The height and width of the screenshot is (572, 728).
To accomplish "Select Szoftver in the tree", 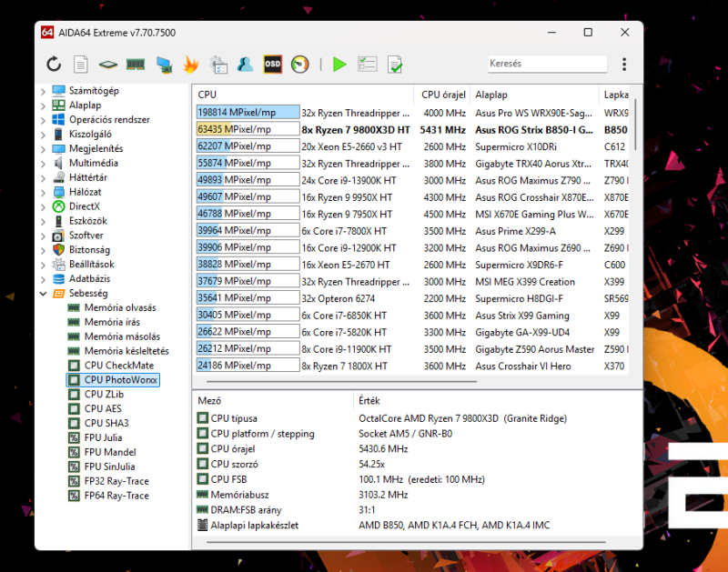I will click(86, 236).
